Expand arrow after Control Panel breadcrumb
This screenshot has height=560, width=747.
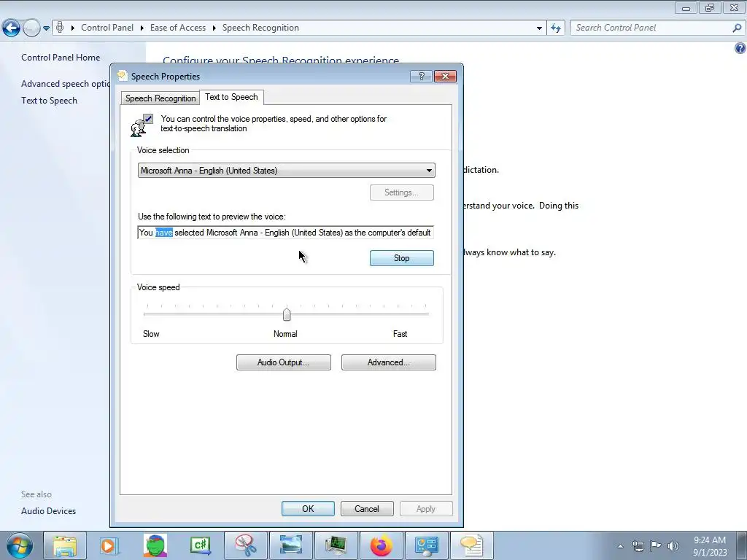coord(142,28)
